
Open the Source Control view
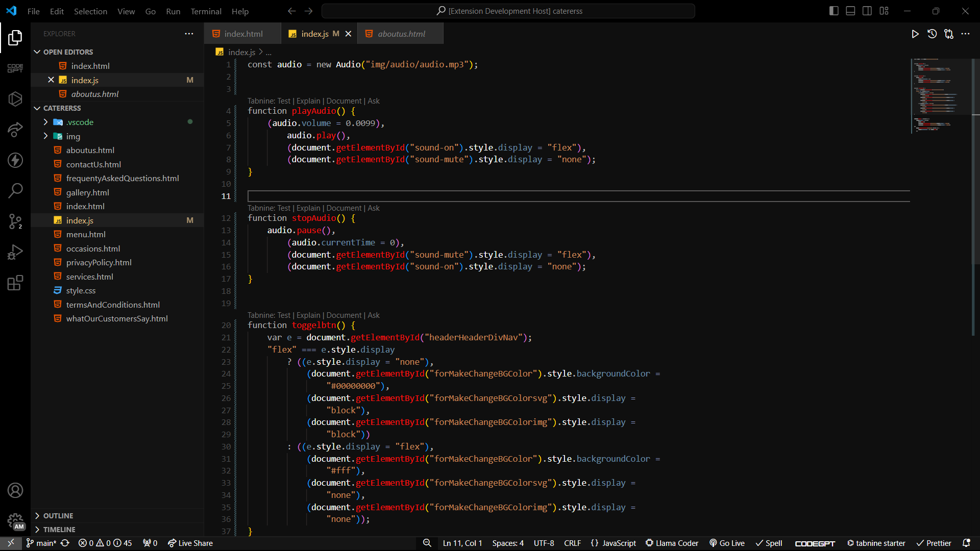(x=15, y=221)
